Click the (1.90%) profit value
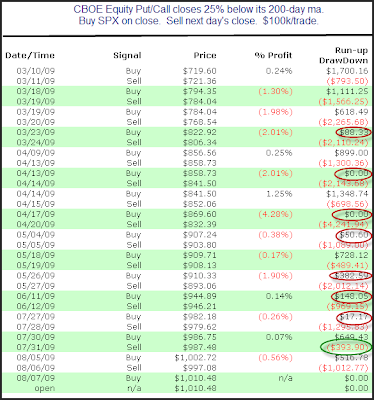This screenshot has width=374, height=400. [x=275, y=276]
